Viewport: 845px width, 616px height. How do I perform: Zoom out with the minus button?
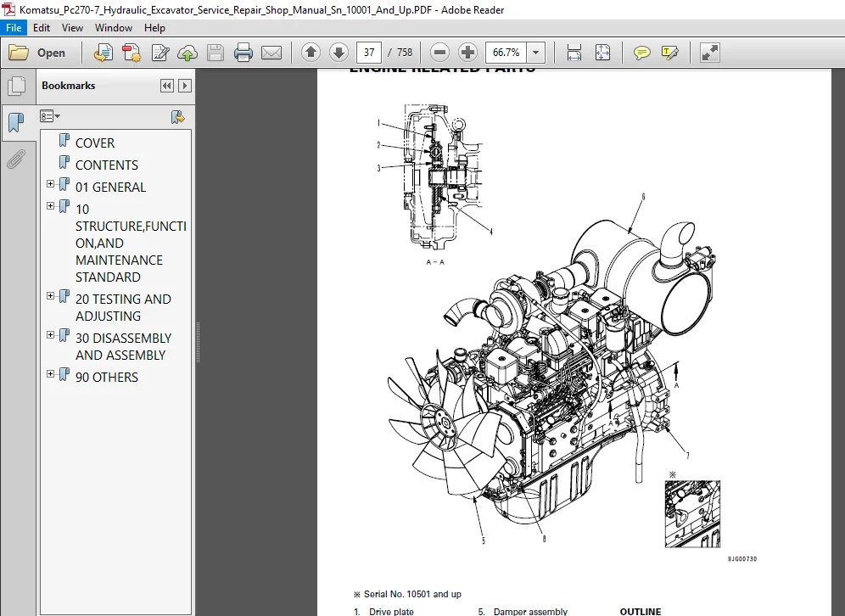[439, 53]
